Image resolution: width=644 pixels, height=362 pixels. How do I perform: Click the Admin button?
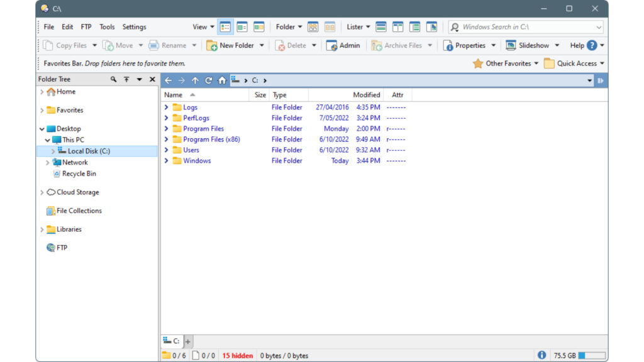tap(343, 45)
